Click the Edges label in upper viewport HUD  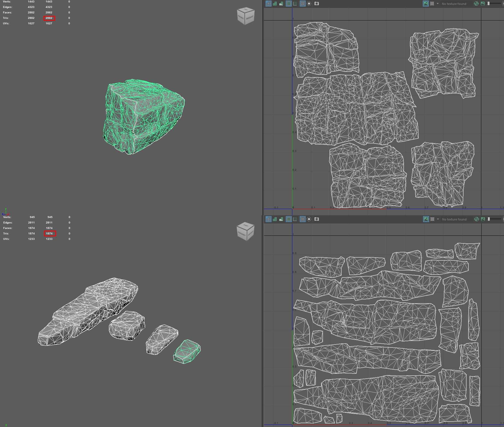pos(7,7)
